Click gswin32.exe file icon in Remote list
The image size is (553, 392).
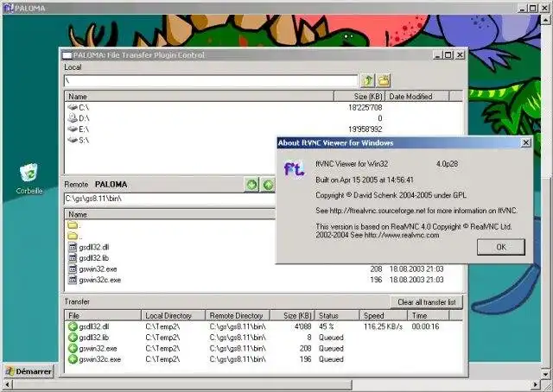[73, 269]
